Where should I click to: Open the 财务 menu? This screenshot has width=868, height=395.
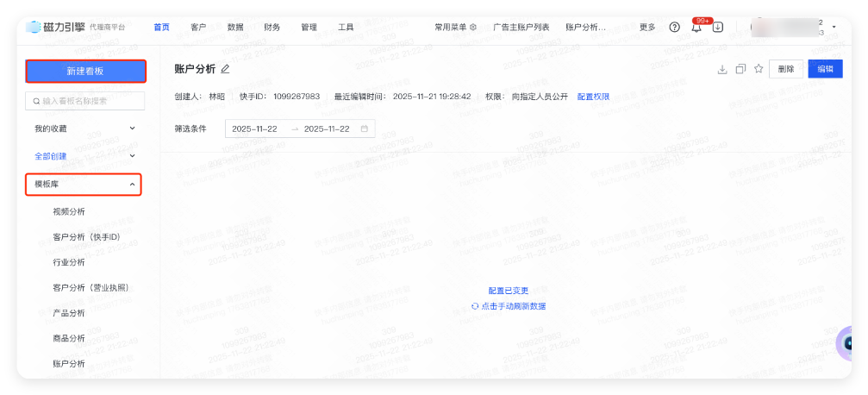pyautogui.click(x=272, y=27)
